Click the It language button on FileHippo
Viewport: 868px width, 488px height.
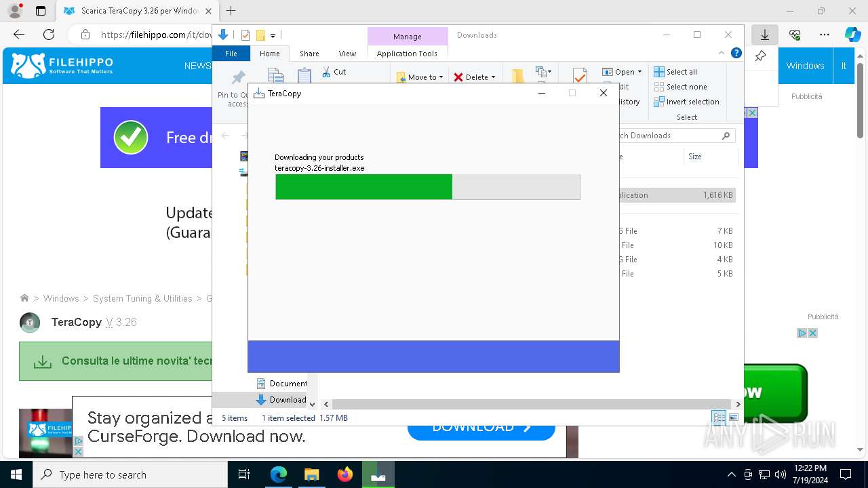click(844, 66)
